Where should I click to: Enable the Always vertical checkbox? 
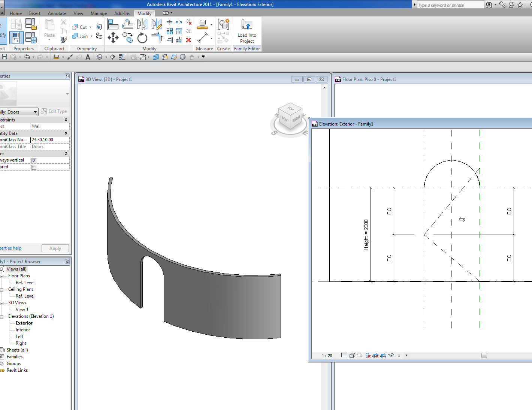coord(34,160)
